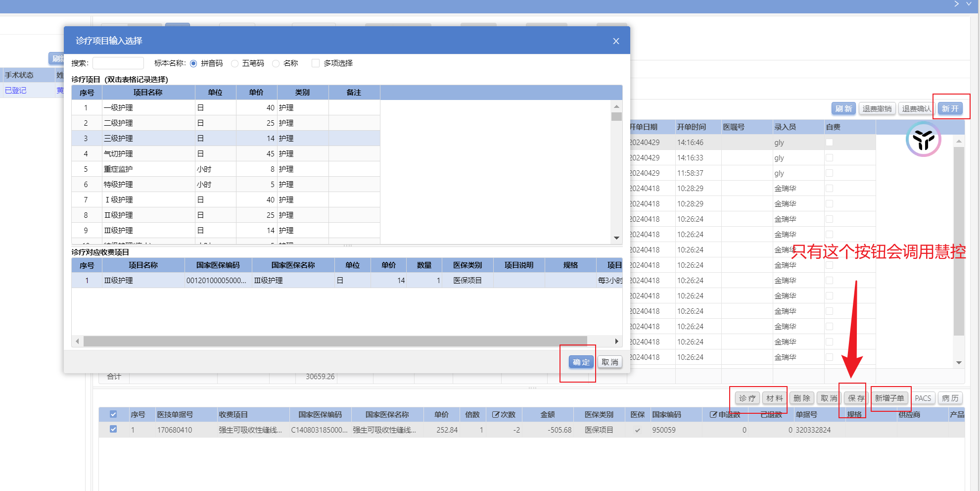The image size is (980, 491).
Task: Open the 病历 button
Action: click(950, 398)
